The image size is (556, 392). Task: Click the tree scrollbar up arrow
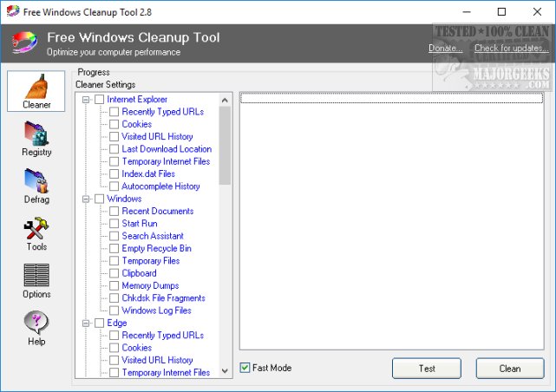225,101
